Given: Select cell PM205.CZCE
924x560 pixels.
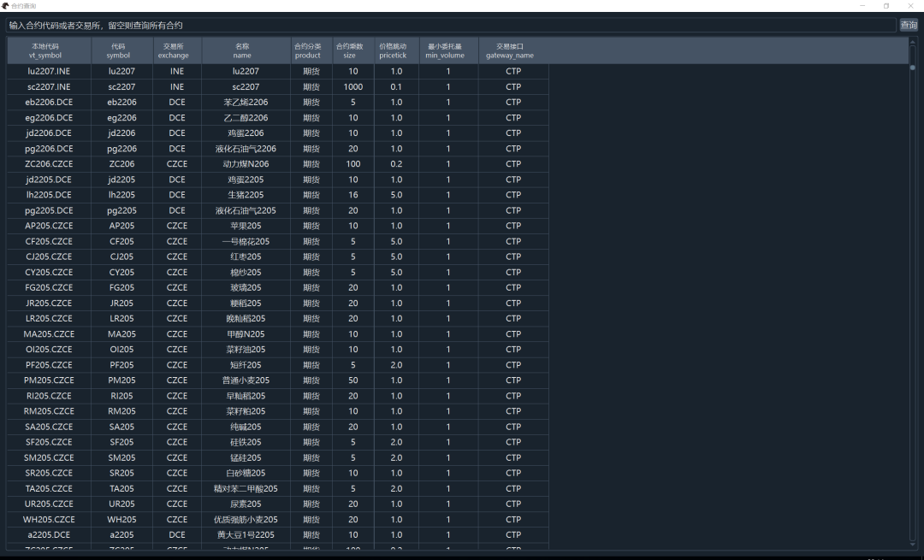Looking at the screenshot, I should pyautogui.click(x=49, y=380).
